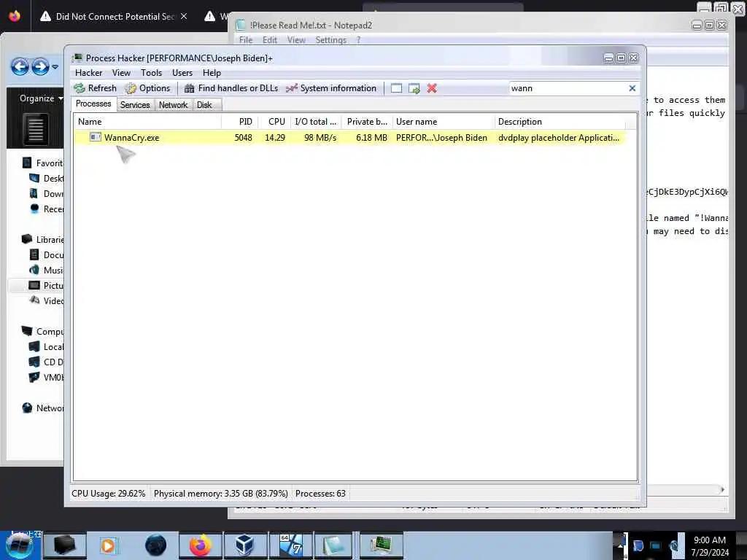Select Network in Explorer sidebar
Screen dimensions: 747x560
click(x=43, y=408)
